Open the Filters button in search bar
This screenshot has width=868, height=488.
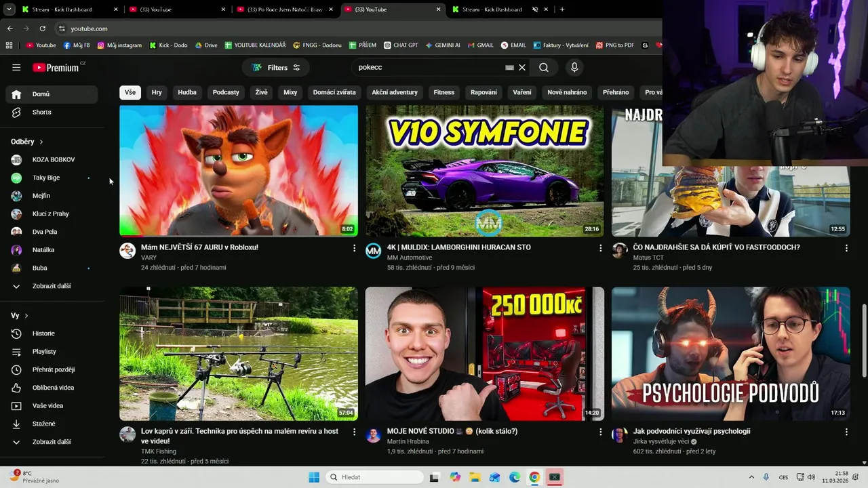(276, 67)
